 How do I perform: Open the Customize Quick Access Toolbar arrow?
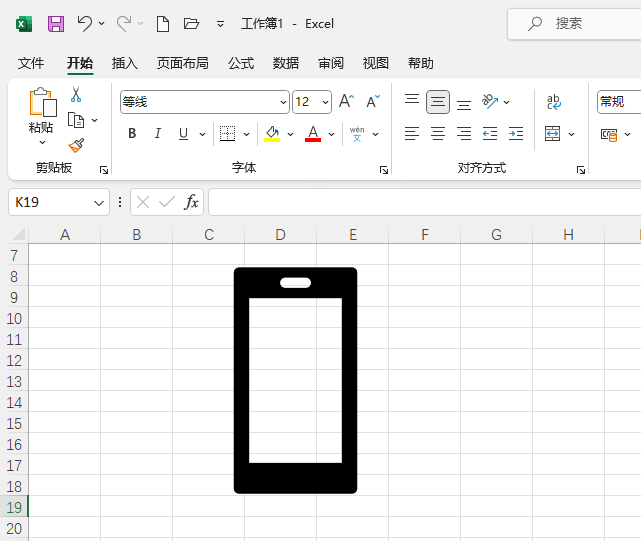220,24
